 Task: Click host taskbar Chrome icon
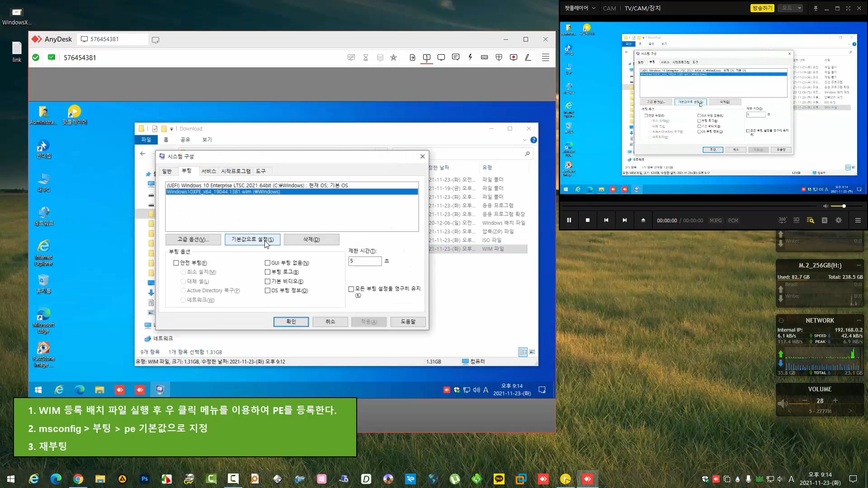pyautogui.click(x=78, y=479)
